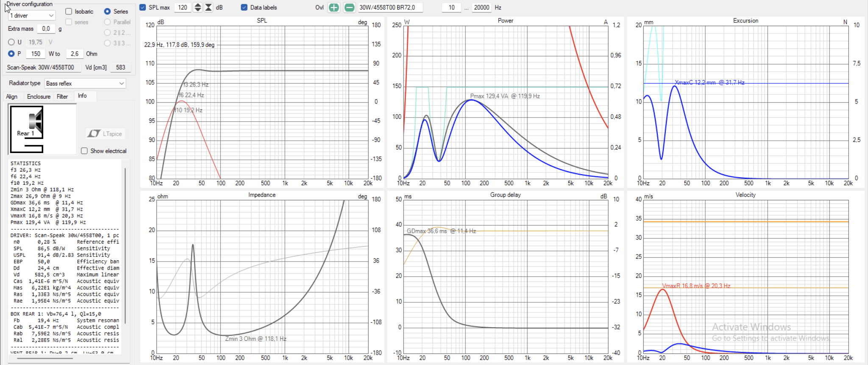868x365 pixels.
Task: Click the VmaxR 16,8 m/s velocity label
Action: coord(696,286)
